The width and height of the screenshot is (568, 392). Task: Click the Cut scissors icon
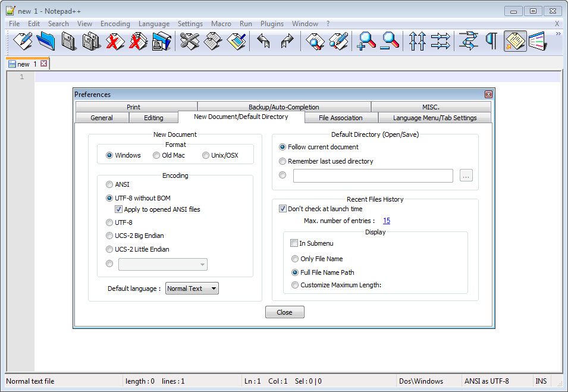(189, 42)
